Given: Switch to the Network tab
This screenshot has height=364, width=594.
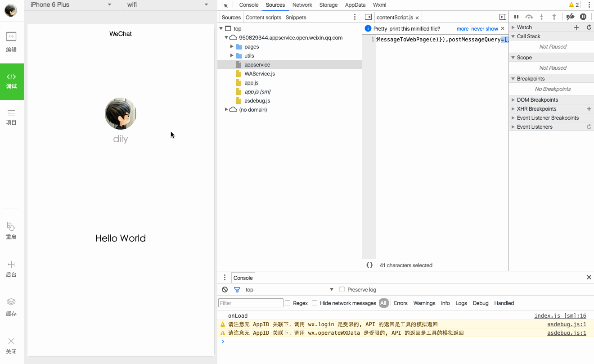Looking at the screenshot, I should (302, 4).
